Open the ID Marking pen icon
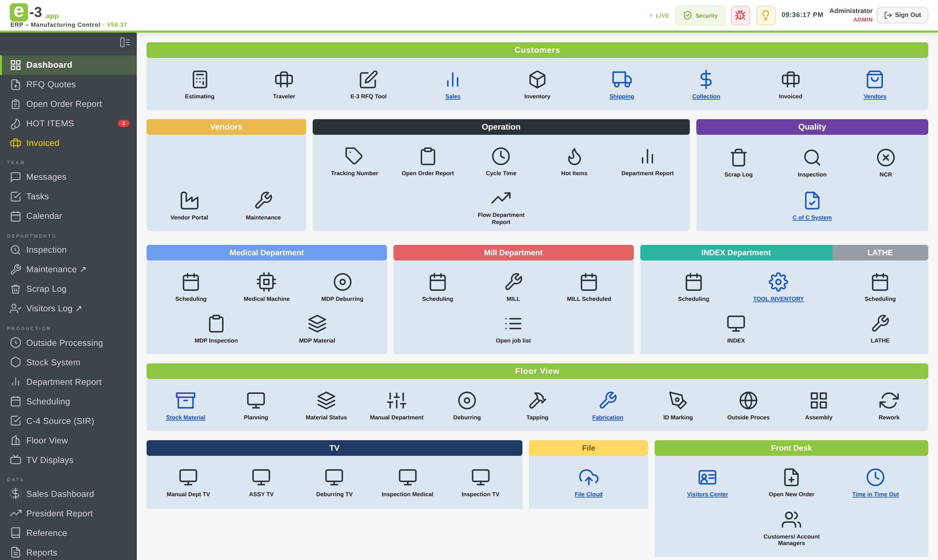This screenshot has height=560, width=938. [x=678, y=400]
